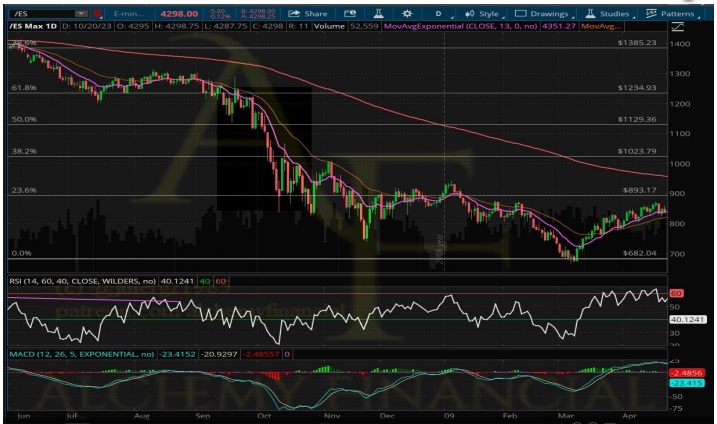Click the 50.0% Fibonacci level label
Viewport: 717px width, 424px height.
point(24,119)
